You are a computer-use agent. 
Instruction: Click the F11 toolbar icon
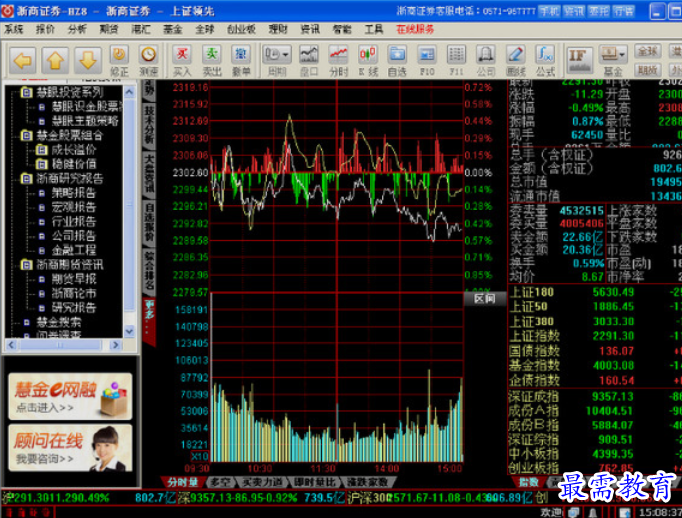coord(456,60)
